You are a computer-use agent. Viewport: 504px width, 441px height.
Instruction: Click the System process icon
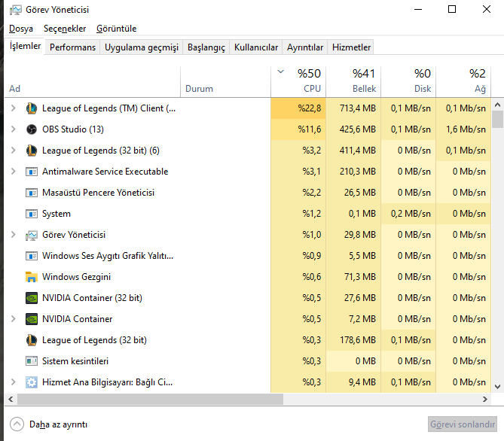(32, 214)
